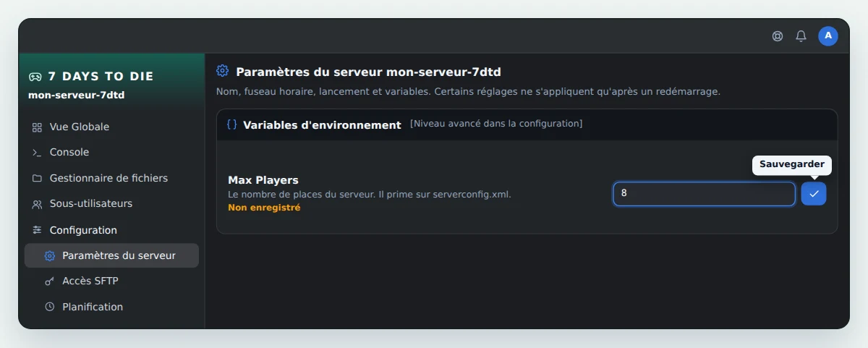Open Planification submenu item

(x=111, y=307)
